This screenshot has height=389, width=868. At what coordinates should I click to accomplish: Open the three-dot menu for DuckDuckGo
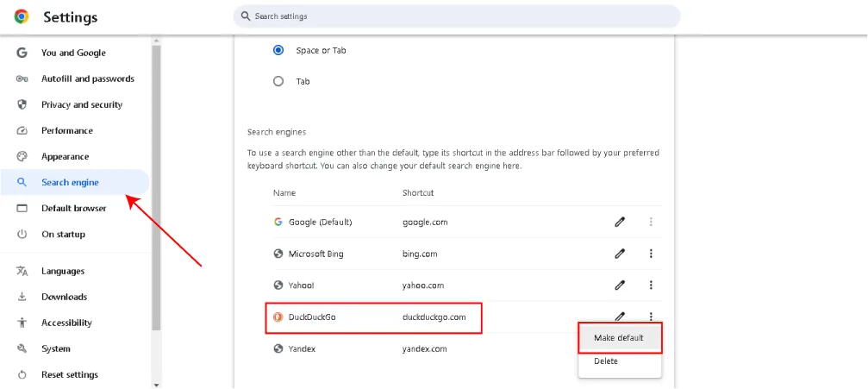point(651,317)
